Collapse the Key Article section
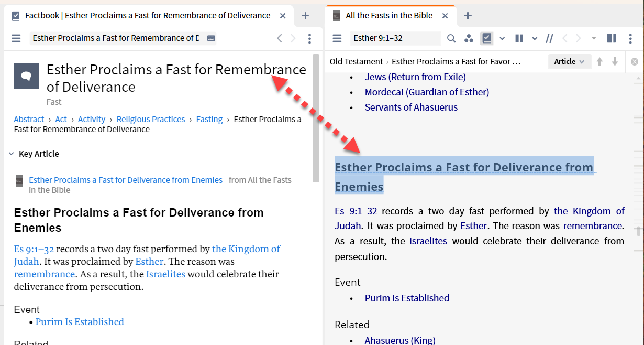 pyautogui.click(x=11, y=154)
